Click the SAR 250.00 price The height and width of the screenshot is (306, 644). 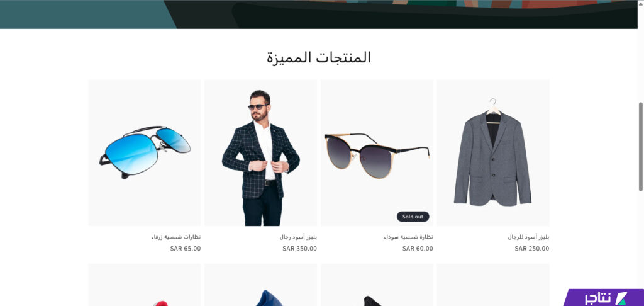click(532, 249)
